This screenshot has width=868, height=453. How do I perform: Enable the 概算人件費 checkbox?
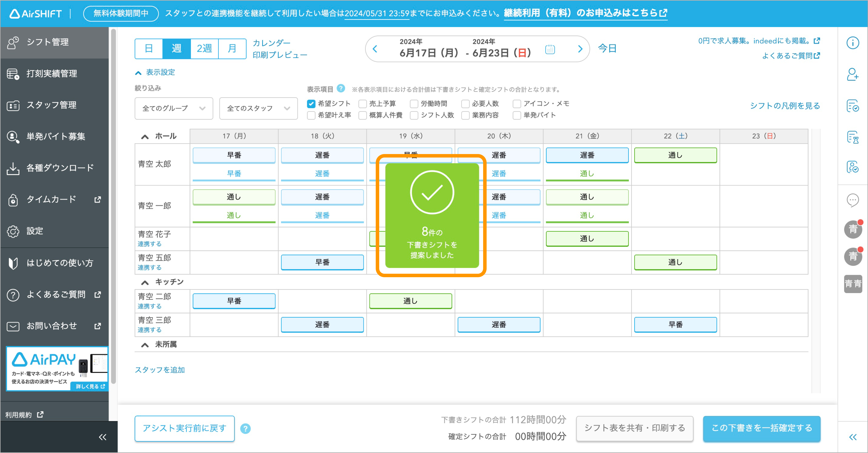tap(362, 115)
